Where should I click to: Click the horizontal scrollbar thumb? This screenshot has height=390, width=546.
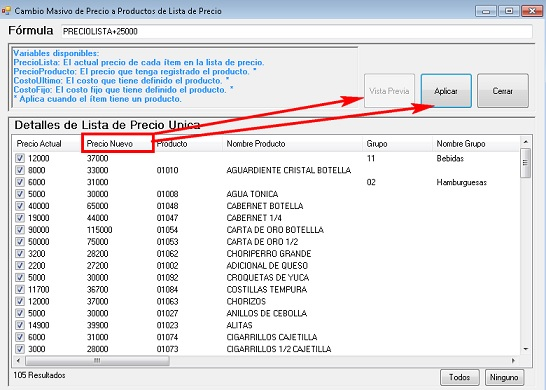pyautogui.click(x=97, y=360)
